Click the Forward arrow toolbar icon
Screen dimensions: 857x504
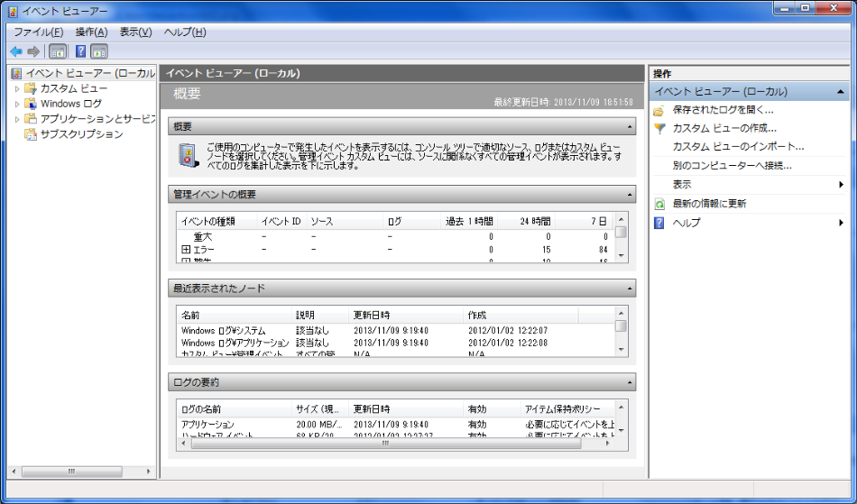(33, 51)
